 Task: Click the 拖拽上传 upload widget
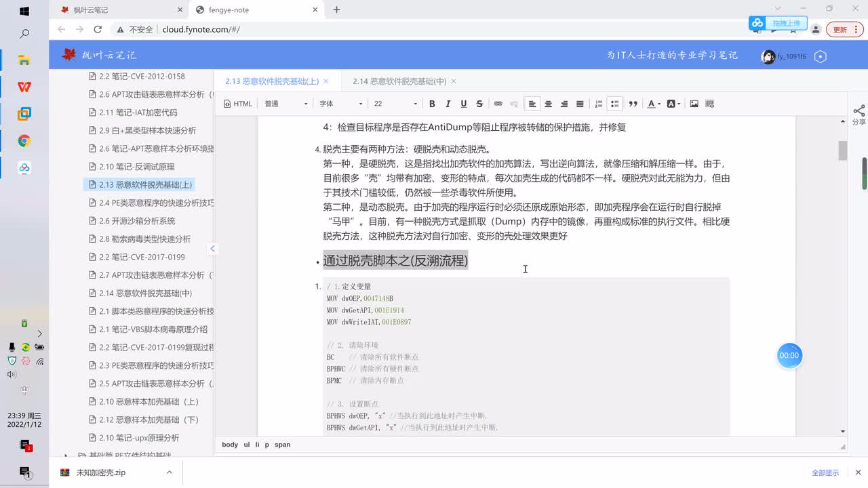778,23
